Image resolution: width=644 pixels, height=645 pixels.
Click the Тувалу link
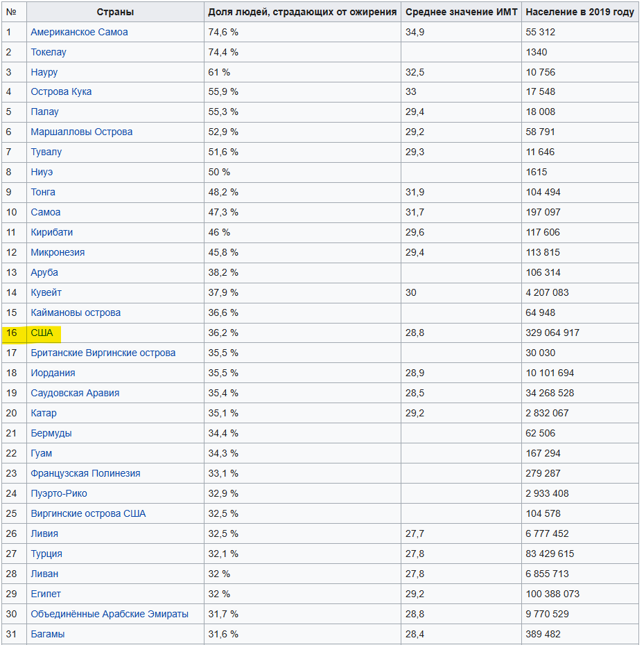46,152
